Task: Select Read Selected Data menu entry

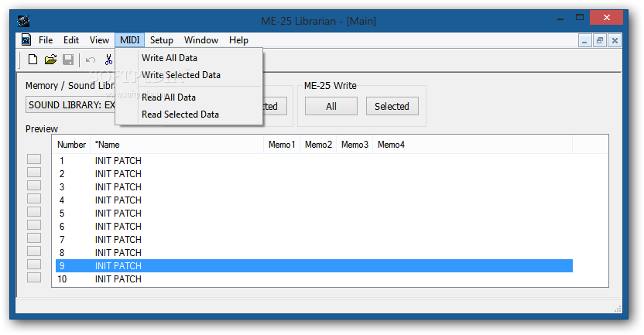Action: (180, 115)
